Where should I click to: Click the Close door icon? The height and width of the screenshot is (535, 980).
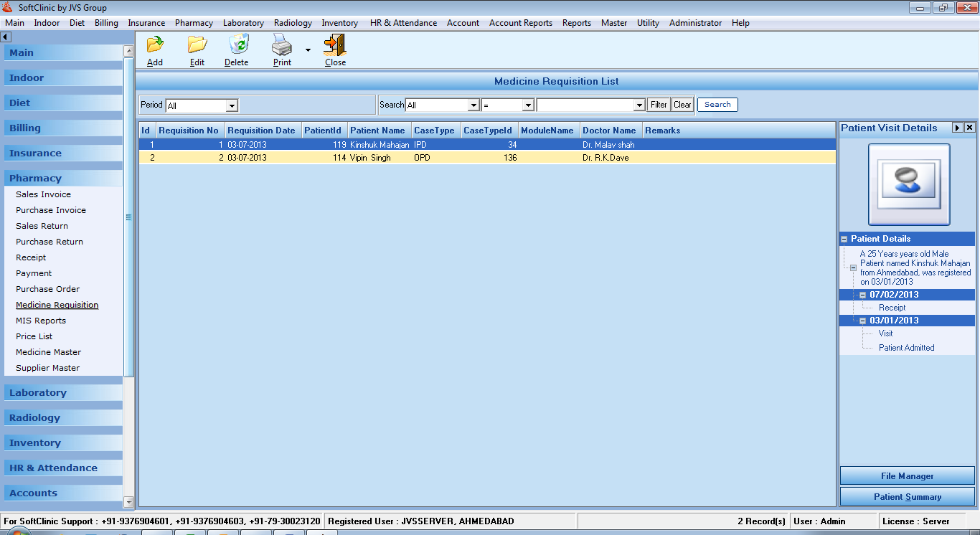335,45
